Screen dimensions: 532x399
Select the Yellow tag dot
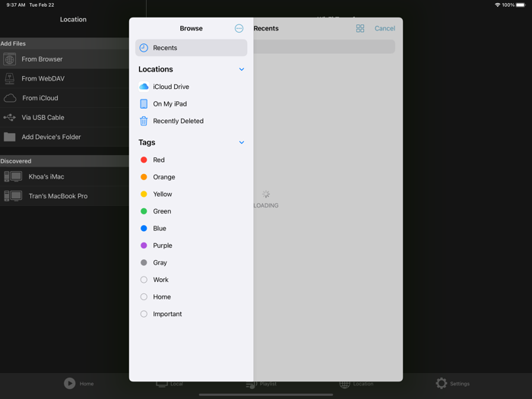[144, 194]
